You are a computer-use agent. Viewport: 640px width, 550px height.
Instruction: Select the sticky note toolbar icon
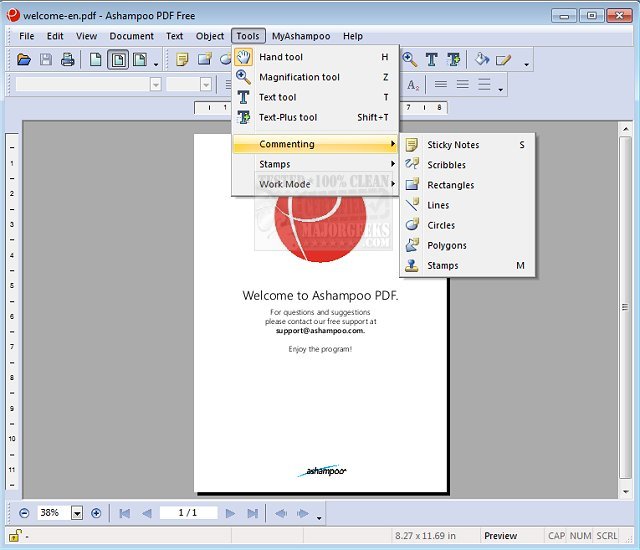pyautogui.click(x=182, y=60)
